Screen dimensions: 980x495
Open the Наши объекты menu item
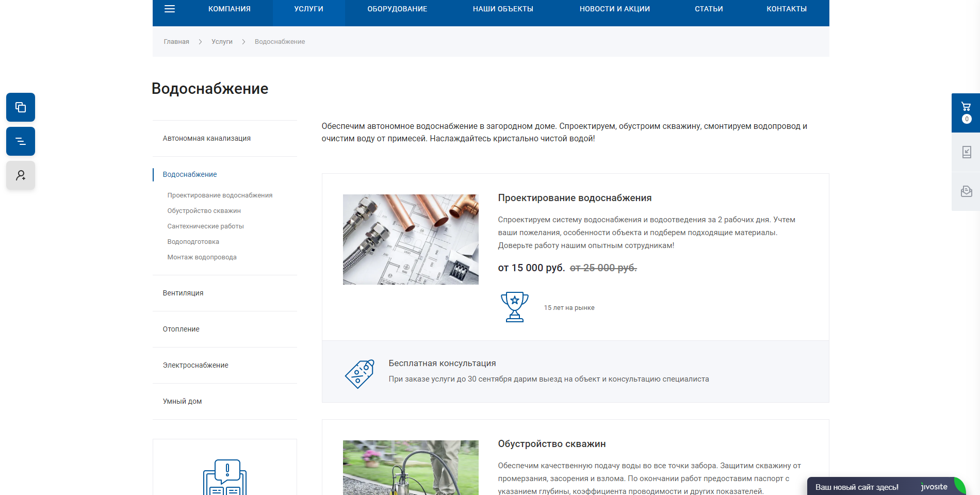point(503,9)
